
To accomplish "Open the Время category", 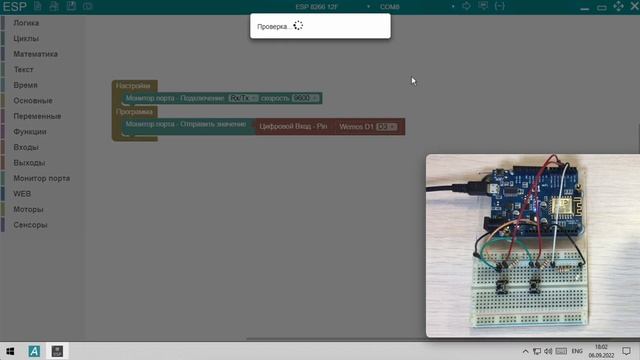I will click(x=25, y=85).
